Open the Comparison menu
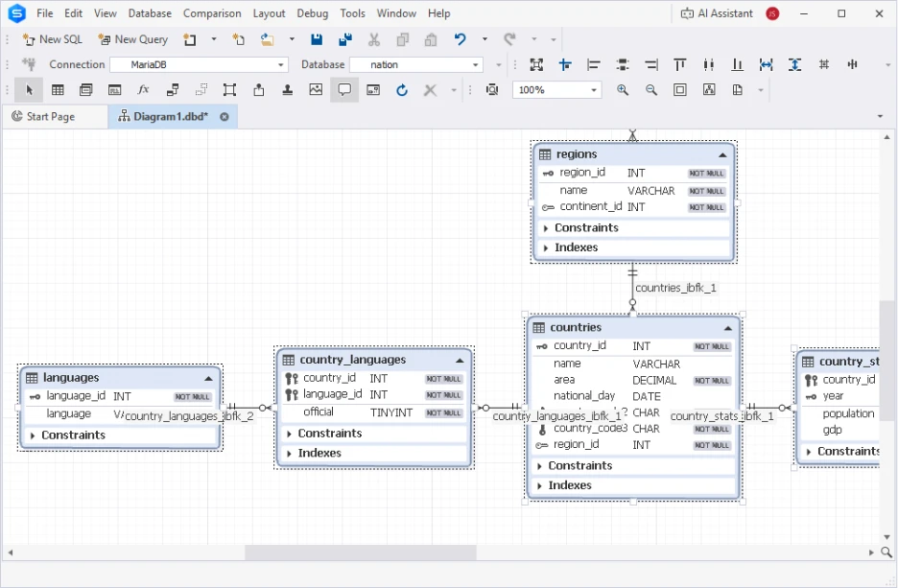Viewport: 898px width, 588px height. coord(212,13)
